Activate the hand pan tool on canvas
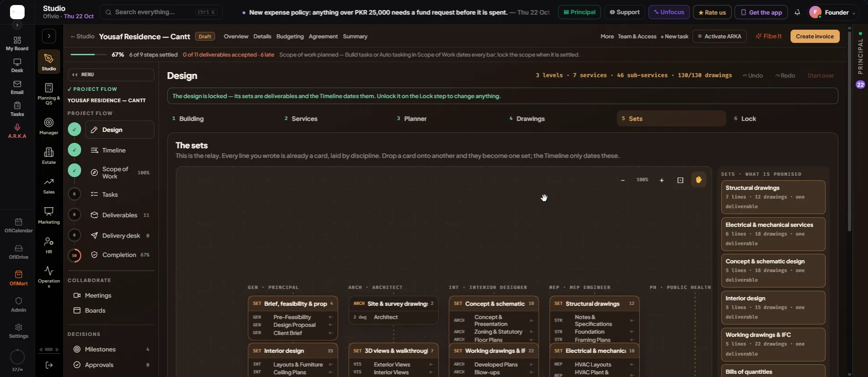Viewport: 868px width, 377px height. pos(698,180)
